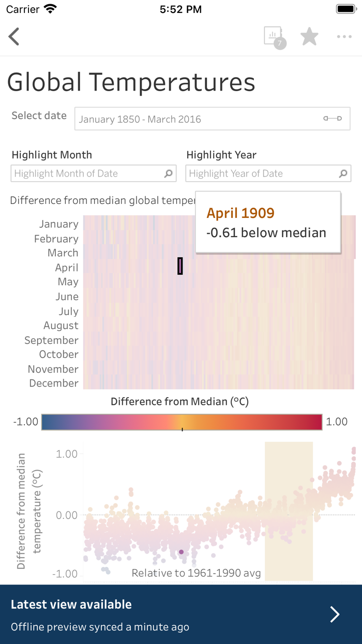
Task: Tap the Wi-Fi icon in the status bar
Action: pos(50,8)
